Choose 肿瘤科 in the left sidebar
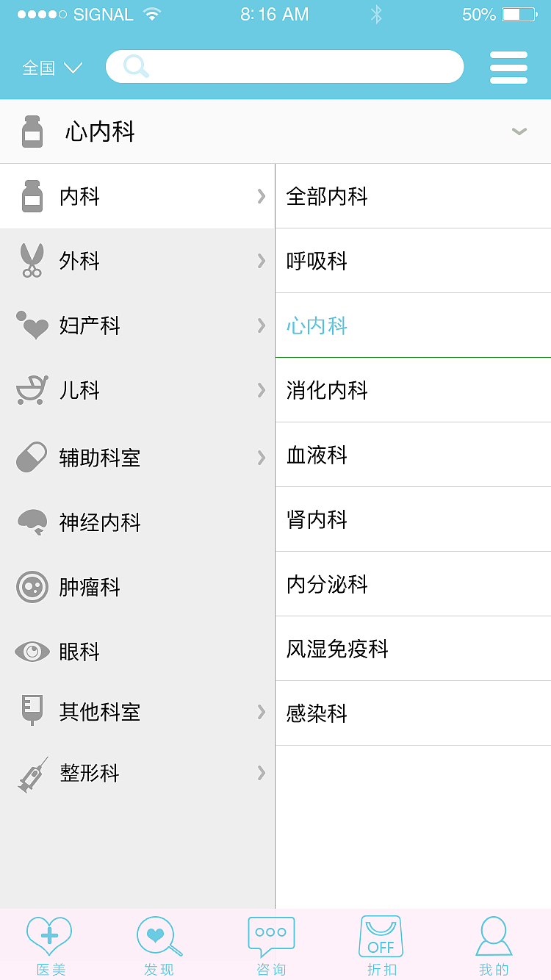This screenshot has height=980, width=551. pyautogui.click(x=90, y=586)
